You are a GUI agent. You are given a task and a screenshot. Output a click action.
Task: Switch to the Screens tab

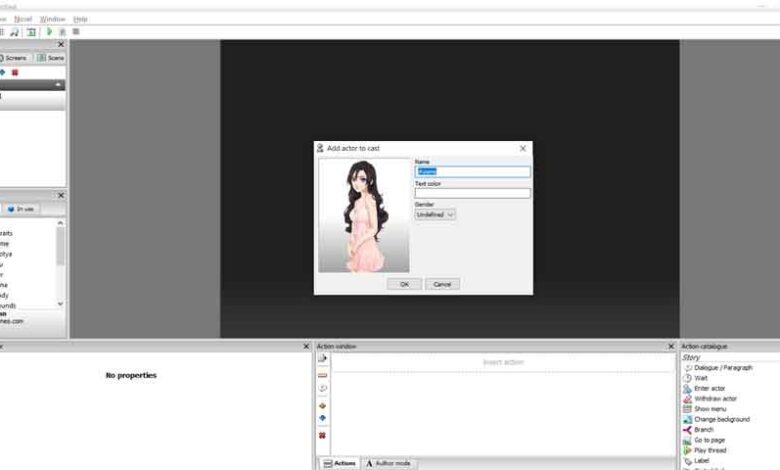click(13, 58)
